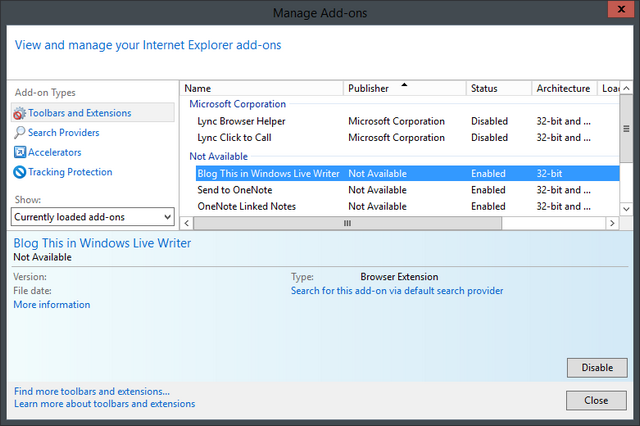Collapse the Not Available group header

coord(218,156)
